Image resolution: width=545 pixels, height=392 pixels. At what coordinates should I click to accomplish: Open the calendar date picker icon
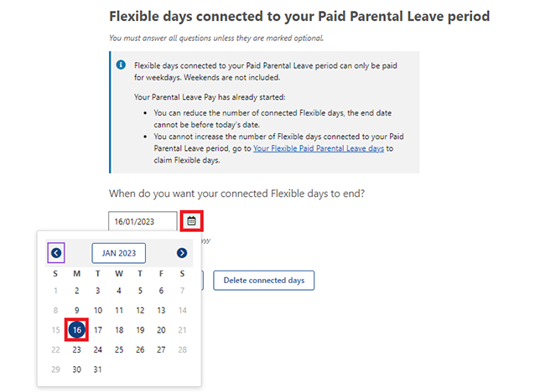click(x=191, y=221)
